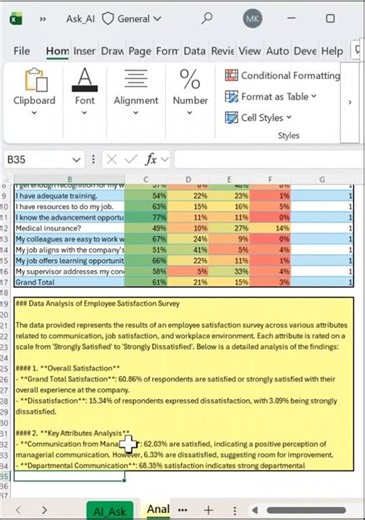Click the Name Box showing B35
Screen dimensions: 365x520
pyautogui.click(x=37, y=160)
